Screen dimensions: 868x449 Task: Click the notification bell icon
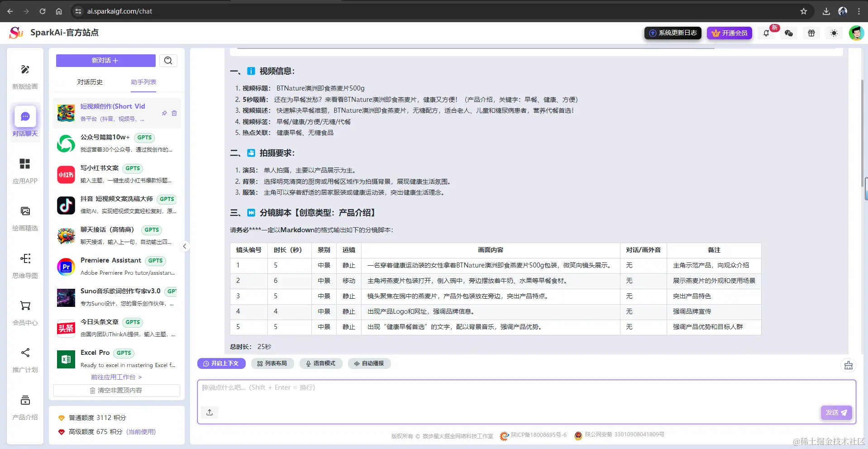coord(765,33)
